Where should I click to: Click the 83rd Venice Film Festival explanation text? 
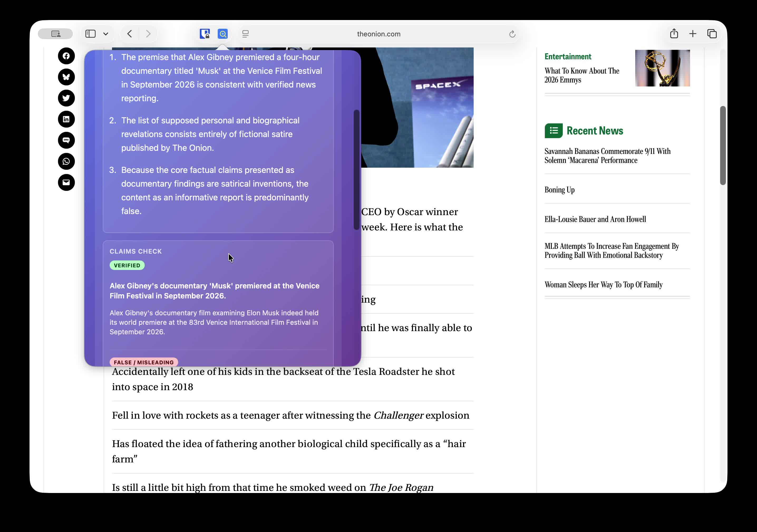pyautogui.click(x=214, y=322)
